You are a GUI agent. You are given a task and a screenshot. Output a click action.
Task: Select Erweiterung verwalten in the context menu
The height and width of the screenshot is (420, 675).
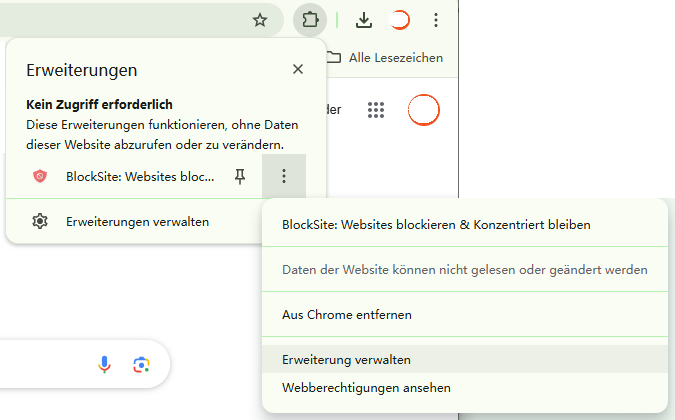[347, 359]
